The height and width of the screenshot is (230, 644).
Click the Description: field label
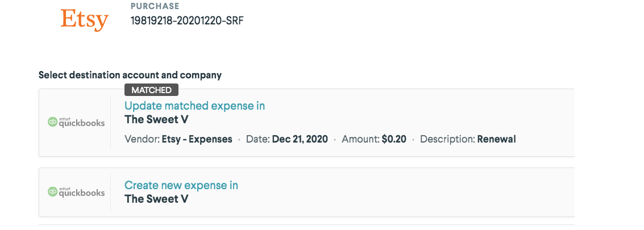click(x=447, y=139)
